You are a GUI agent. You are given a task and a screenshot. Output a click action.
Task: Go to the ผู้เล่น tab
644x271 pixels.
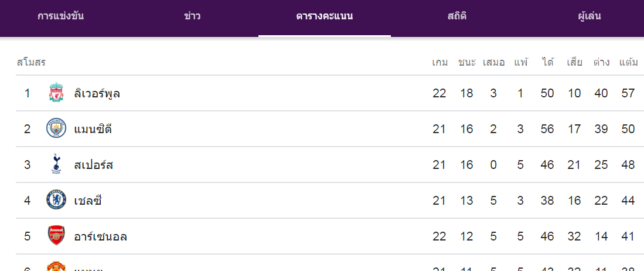click(589, 16)
